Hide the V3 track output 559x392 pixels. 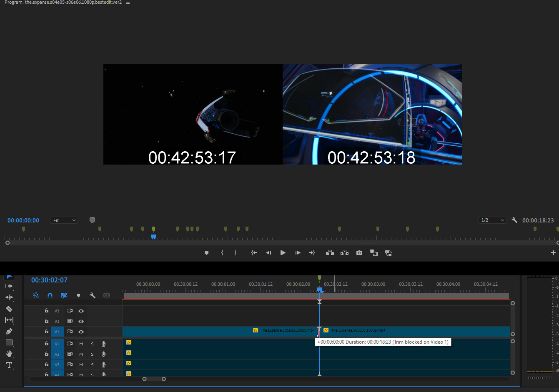[x=81, y=311]
